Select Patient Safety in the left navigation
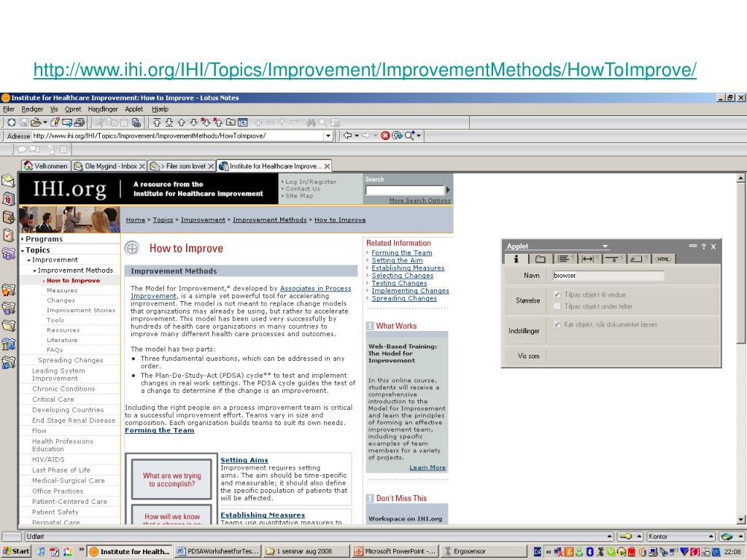Image resolution: width=747 pixels, height=560 pixels. coord(55,512)
